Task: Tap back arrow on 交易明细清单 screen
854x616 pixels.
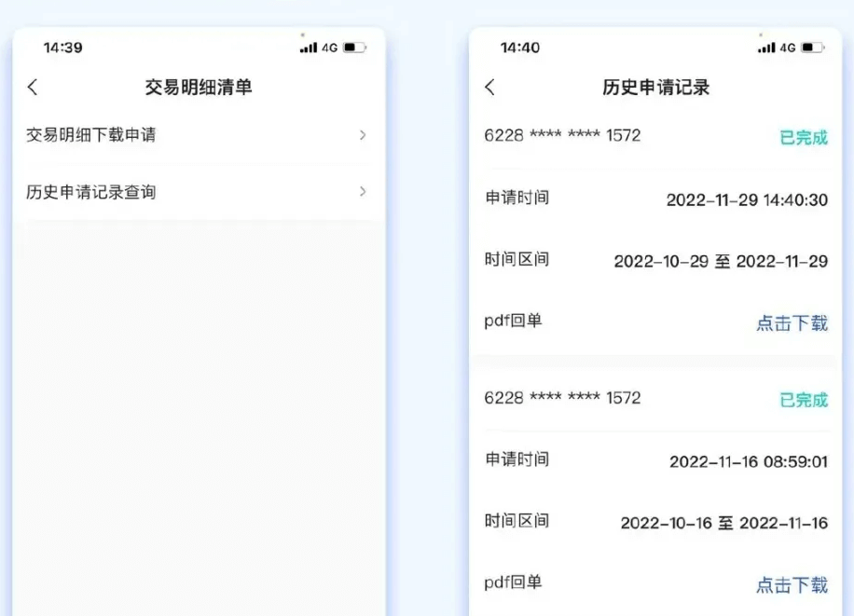Action: pyautogui.click(x=33, y=88)
